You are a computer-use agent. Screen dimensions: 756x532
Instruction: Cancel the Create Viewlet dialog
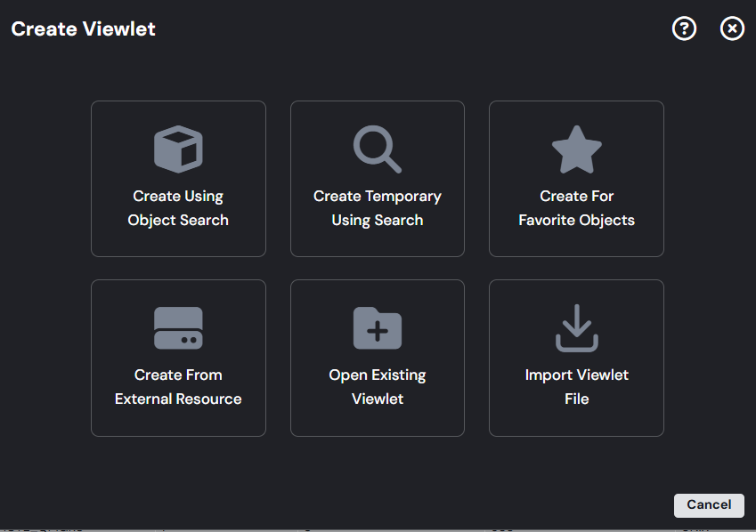(709, 505)
